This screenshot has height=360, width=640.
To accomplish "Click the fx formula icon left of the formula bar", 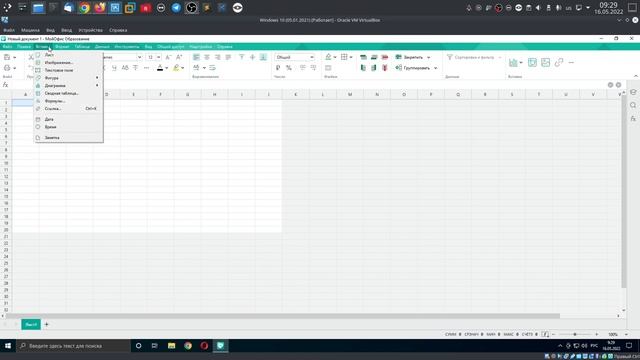I will coord(5,85).
